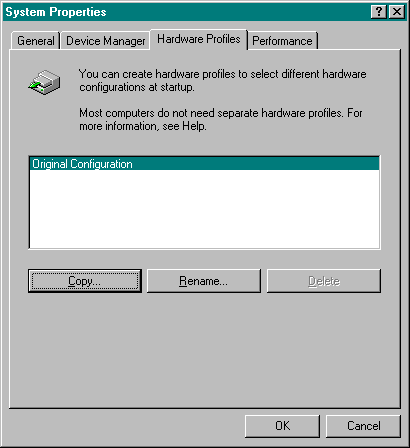Screen dimensions: 410x448
Task: Click the Rename... button
Action: pos(204,281)
